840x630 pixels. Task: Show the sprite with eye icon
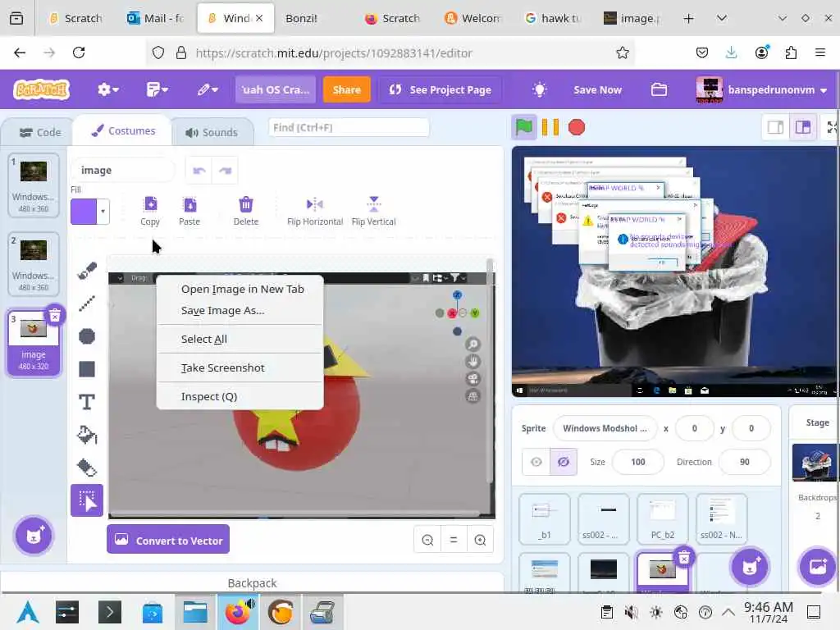[x=536, y=462]
